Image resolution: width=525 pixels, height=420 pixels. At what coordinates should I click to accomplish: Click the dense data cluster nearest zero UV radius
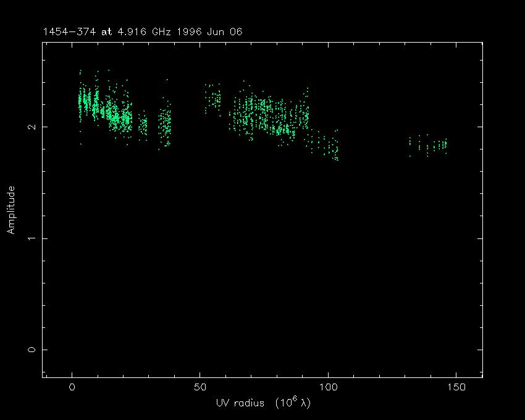click(86, 102)
